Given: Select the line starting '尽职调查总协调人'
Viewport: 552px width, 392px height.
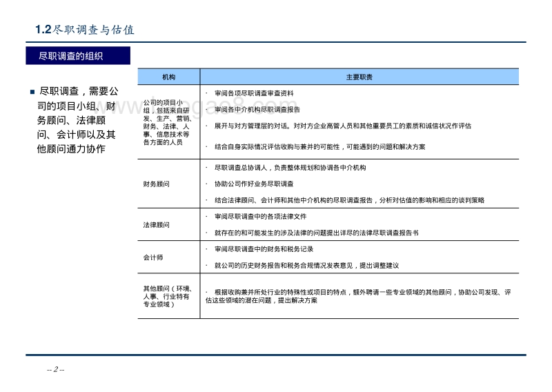Looking at the screenshot, I should coord(290,168).
